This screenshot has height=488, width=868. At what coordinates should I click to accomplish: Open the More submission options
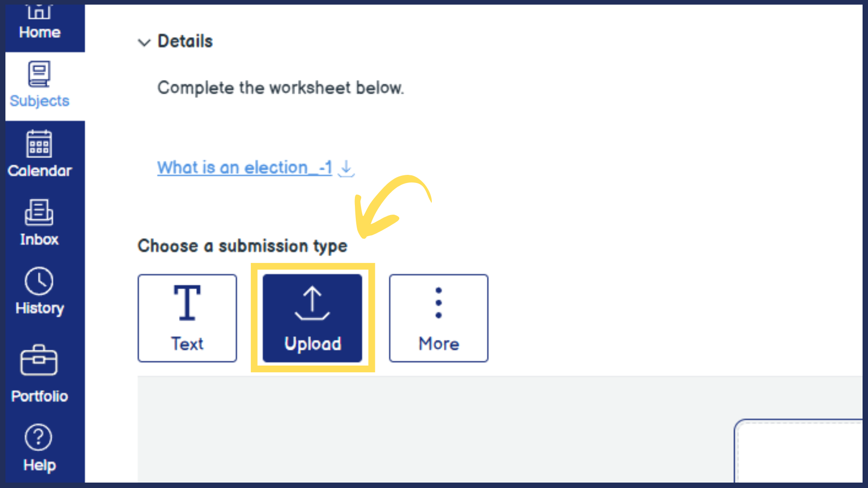coord(439,318)
